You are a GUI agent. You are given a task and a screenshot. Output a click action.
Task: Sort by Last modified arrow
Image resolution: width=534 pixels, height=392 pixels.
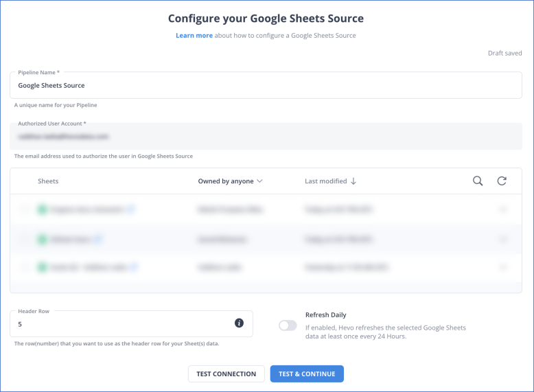(353, 181)
